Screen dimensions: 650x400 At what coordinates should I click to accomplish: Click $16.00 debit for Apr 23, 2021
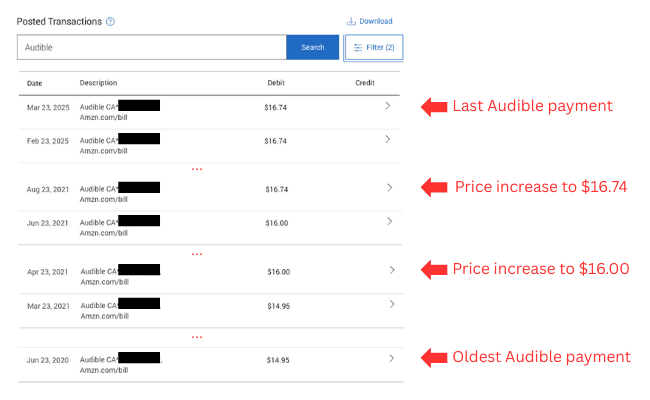pyautogui.click(x=279, y=272)
